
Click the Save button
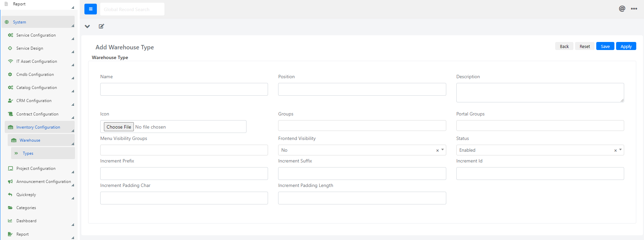pyautogui.click(x=605, y=46)
